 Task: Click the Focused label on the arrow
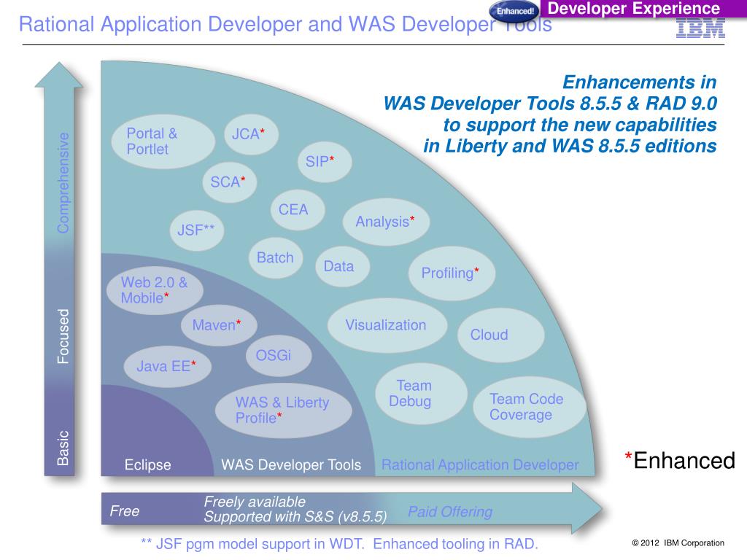[63, 336]
